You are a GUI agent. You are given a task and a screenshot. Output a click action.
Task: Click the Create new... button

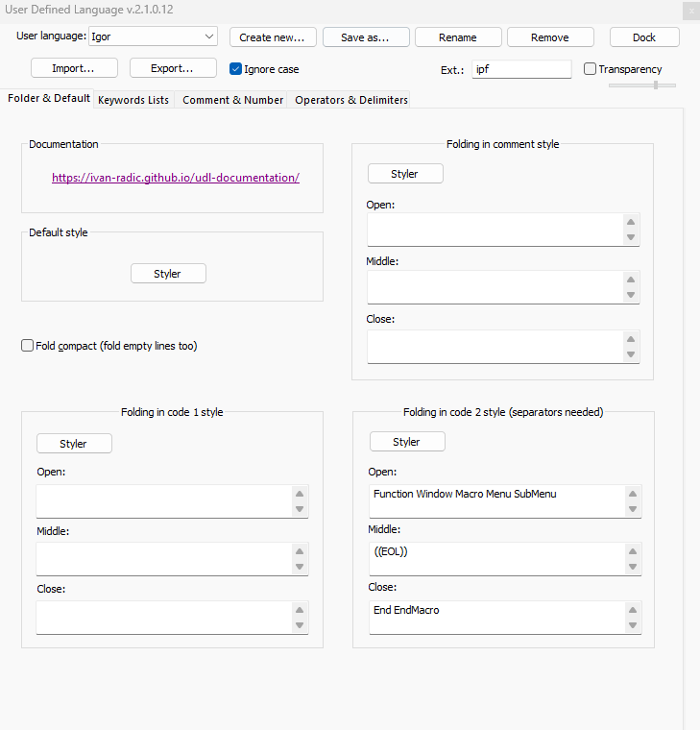[272, 37]
